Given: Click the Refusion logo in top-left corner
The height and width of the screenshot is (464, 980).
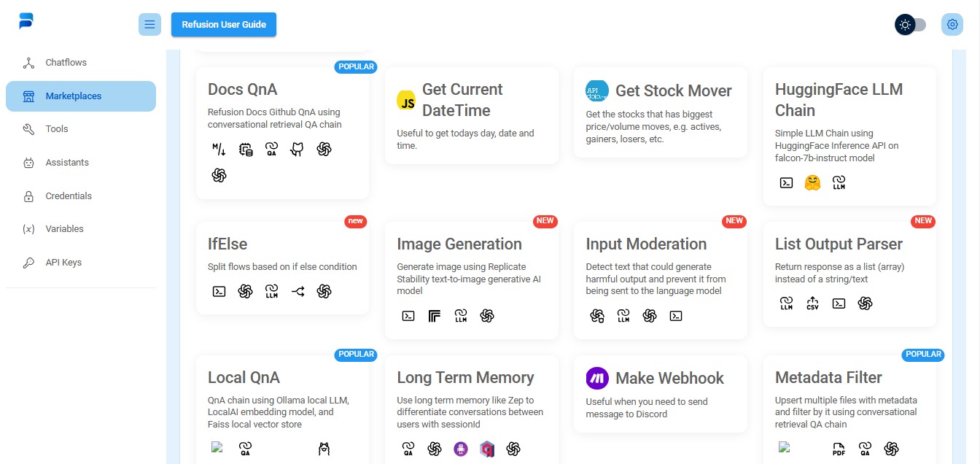Looking at the screenshot, I should pyautogui.click(x=26, y=22).
